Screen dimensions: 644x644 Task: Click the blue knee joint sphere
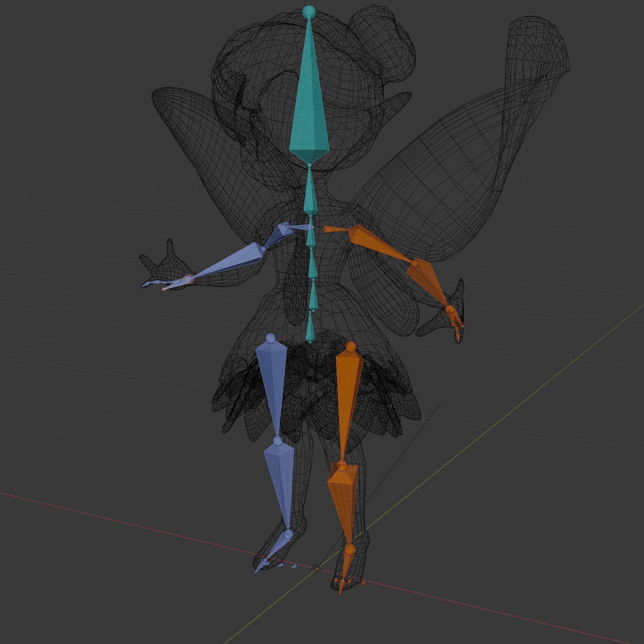(278, 441)
